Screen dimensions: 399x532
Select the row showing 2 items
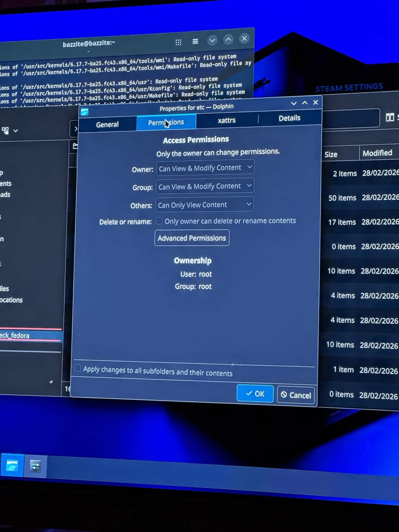(360, 173)
